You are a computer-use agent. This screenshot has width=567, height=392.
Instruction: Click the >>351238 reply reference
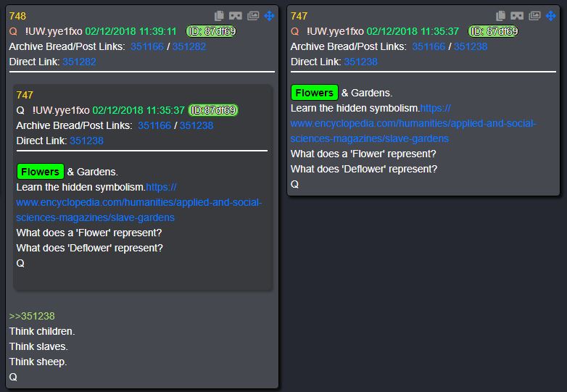click(x=32, y=316)
